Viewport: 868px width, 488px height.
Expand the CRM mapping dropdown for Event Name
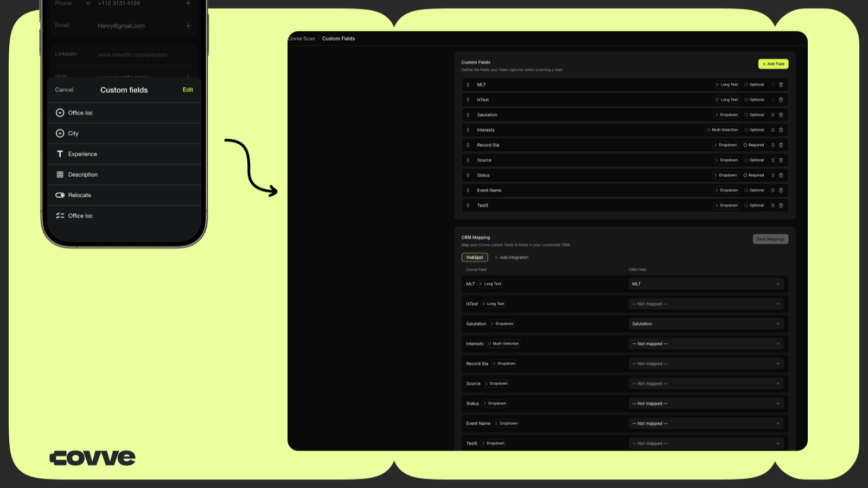706,423
